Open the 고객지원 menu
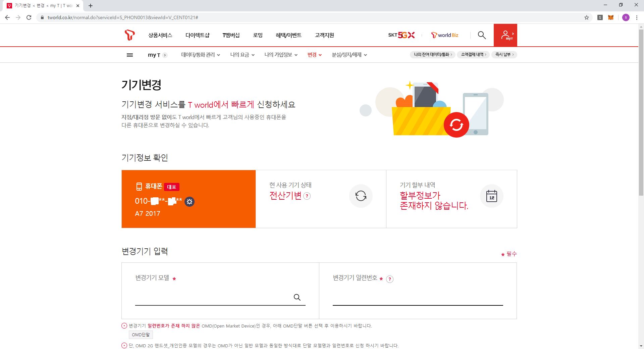Screen dimensions: 644x349 (324, 35)
